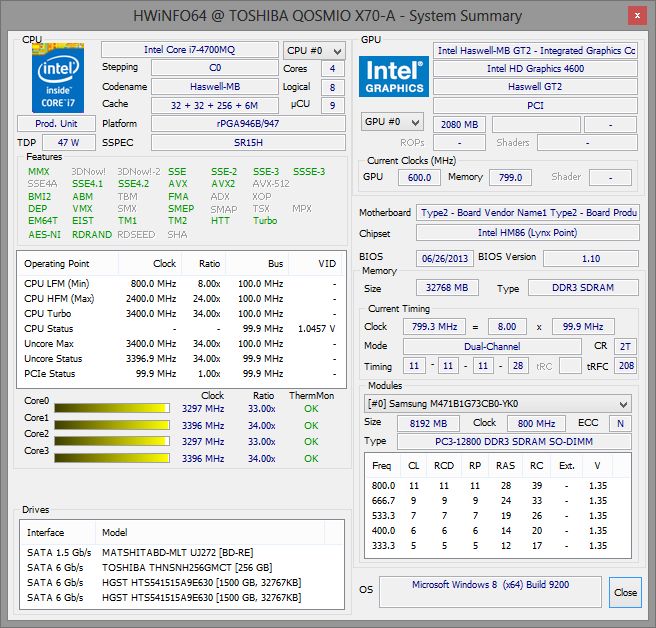
Task: Click the RDRAND feature label
Action: (92, 235)
